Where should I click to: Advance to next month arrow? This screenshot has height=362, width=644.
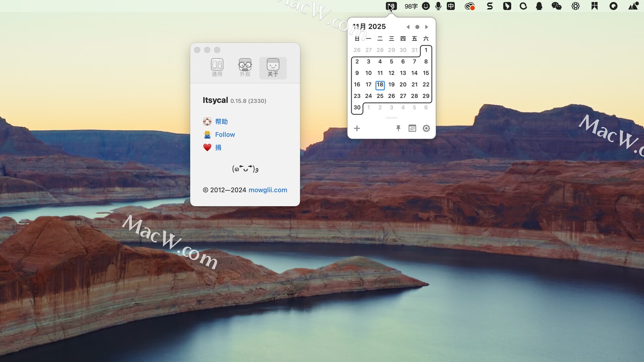coord(427,27)
